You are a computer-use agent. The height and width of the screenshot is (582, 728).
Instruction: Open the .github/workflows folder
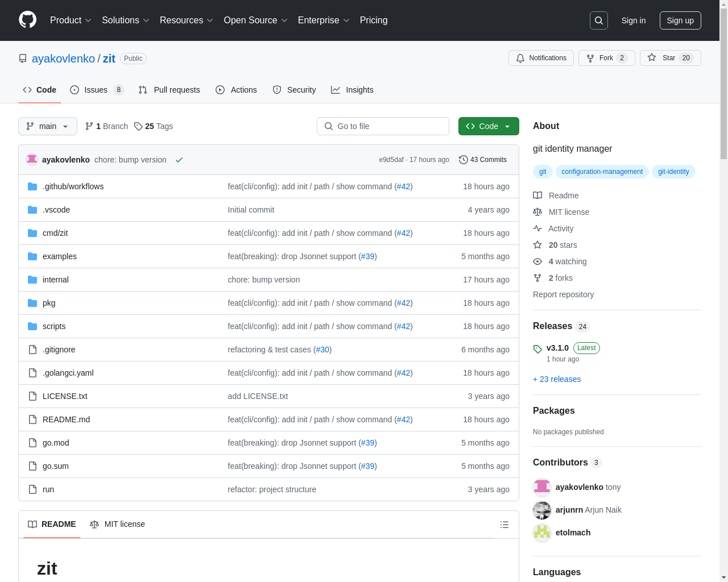pyautogui.click(x=73, y=186)
